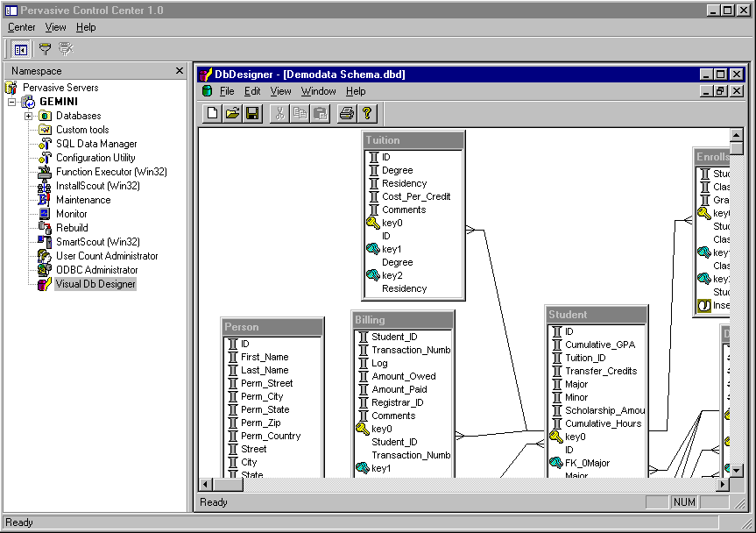The image size is (756, 533).
Task: Save the schema with the floppy icon
Action: point(252,113)
